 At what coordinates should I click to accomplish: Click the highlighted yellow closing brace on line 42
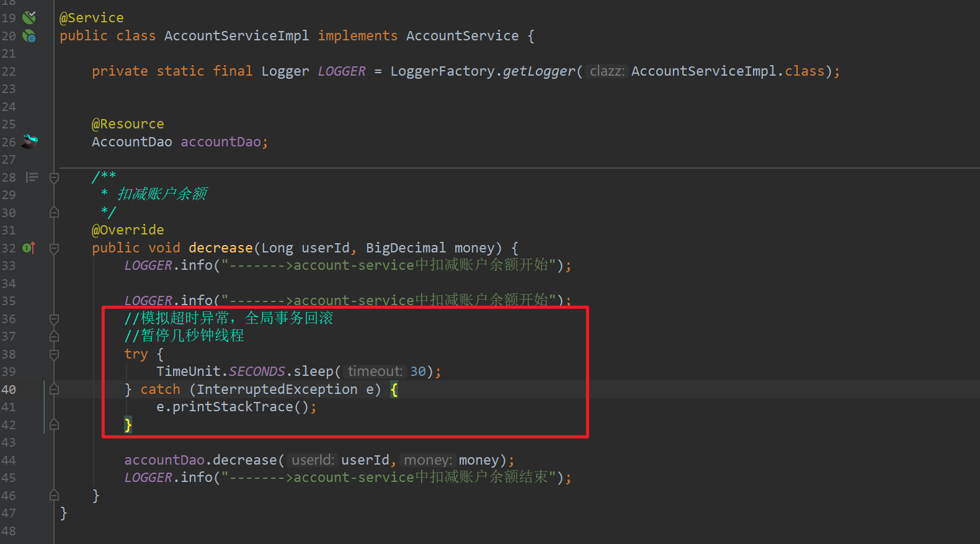click(x=128, y=425)
